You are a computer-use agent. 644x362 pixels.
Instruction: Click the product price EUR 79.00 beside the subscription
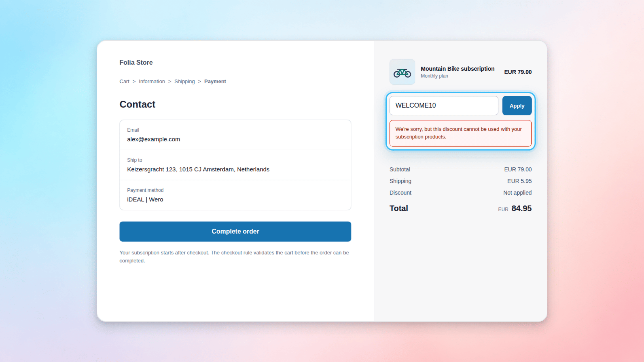pos(518,72)
